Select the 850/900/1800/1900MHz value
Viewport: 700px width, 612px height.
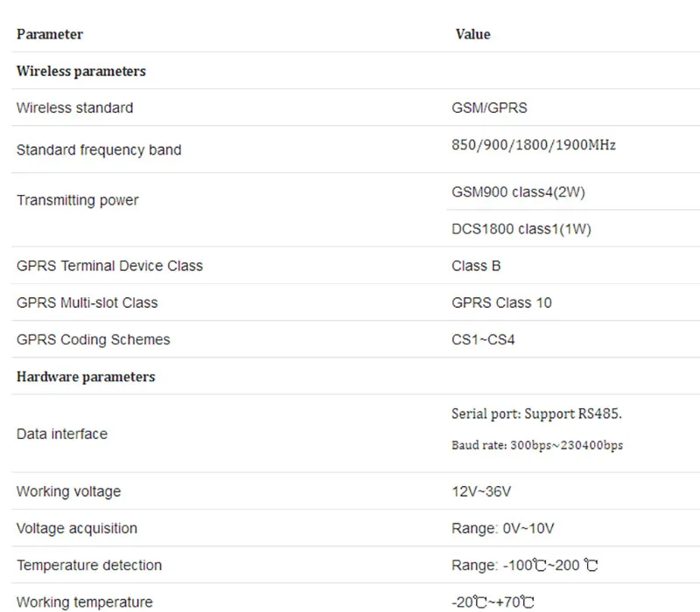click(x=534, y=145)
